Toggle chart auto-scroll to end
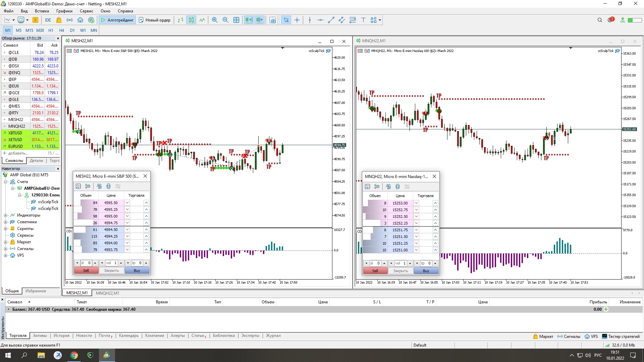 (x=249, y=20)
